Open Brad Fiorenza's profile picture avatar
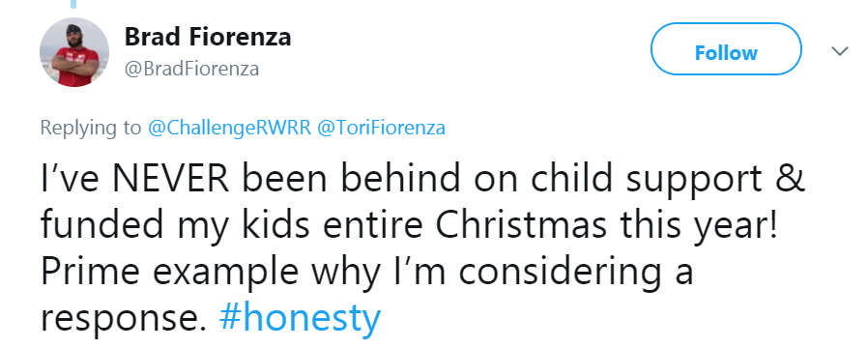This screenshot has height=348, width=868. tap(74, 52)
